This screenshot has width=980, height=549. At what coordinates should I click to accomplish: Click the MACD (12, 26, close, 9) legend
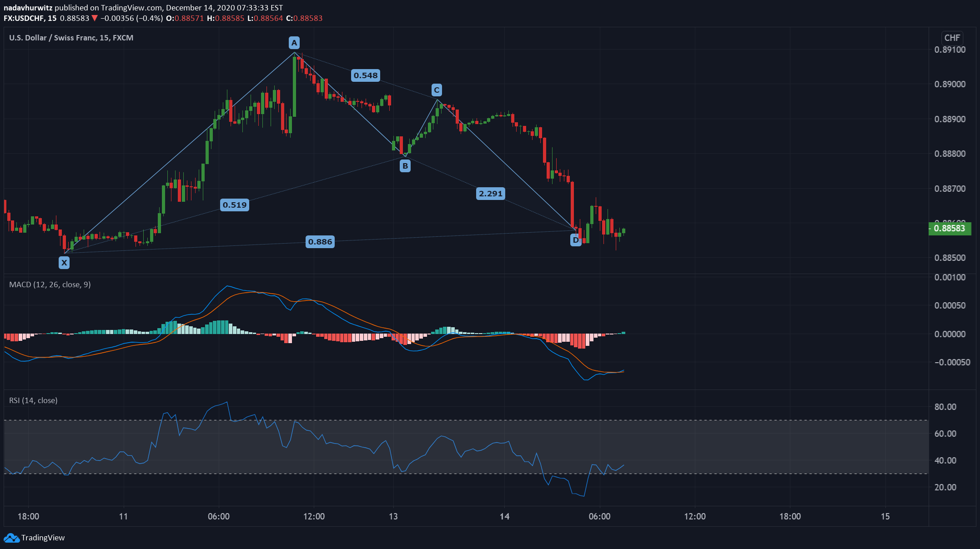[50, 284]
